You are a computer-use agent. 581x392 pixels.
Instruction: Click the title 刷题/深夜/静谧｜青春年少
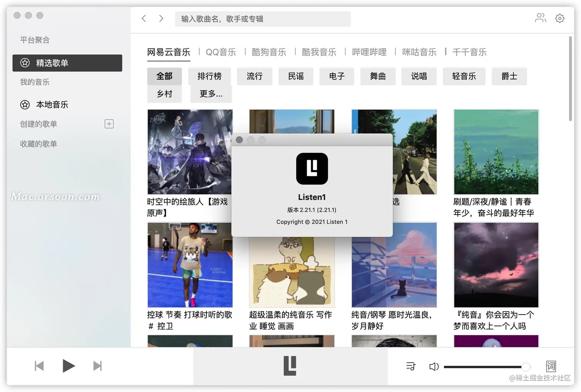point(494,207)
